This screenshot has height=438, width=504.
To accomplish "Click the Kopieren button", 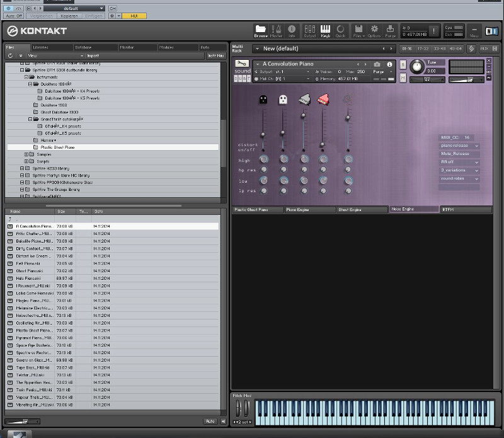I will 69,16.
